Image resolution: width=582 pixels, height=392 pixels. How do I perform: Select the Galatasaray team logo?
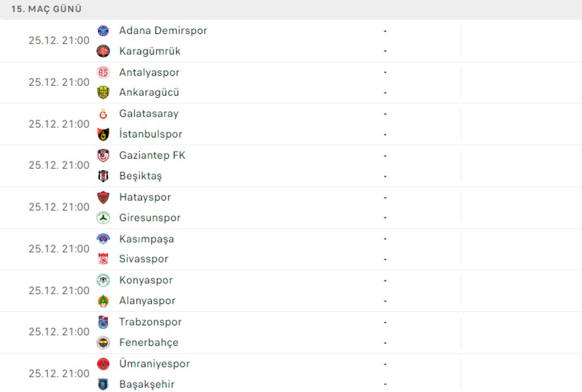(103, 114)
